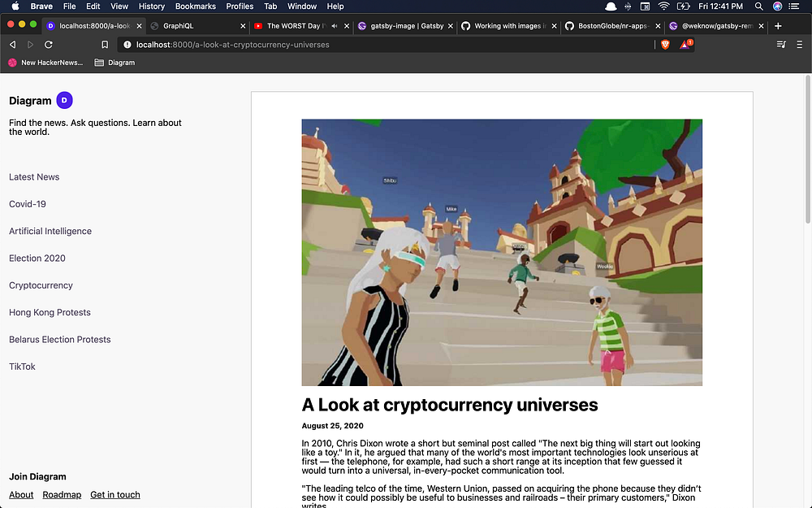Viewport: 812px width, 508px height.
Task: Open Control Center lines icon in menu bar
Action: point(794,7)
